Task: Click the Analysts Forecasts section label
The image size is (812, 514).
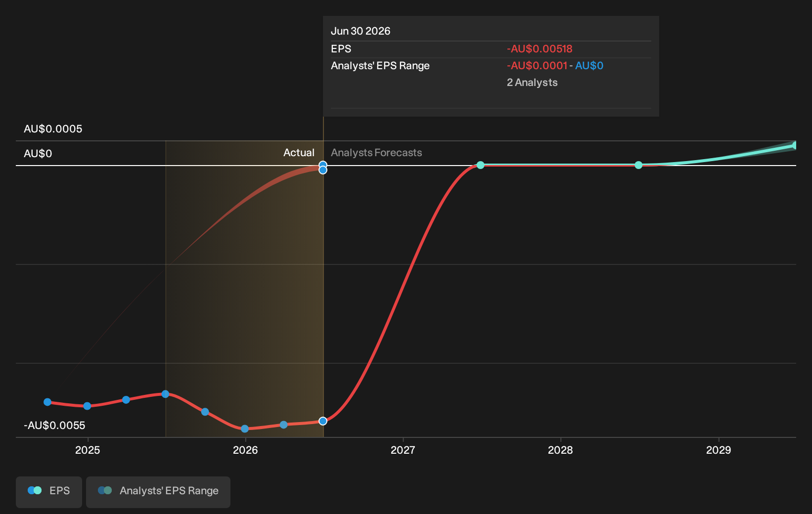Action: click(x=376, y=153)
